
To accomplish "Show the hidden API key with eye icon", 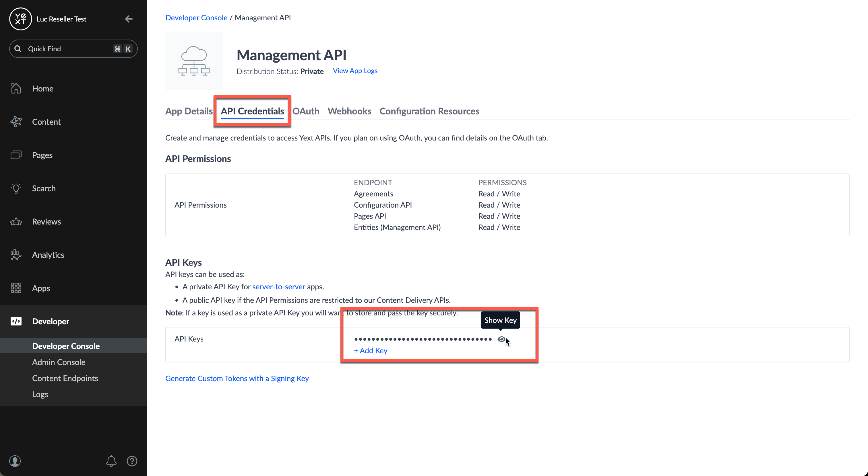I will coord(501,339).
